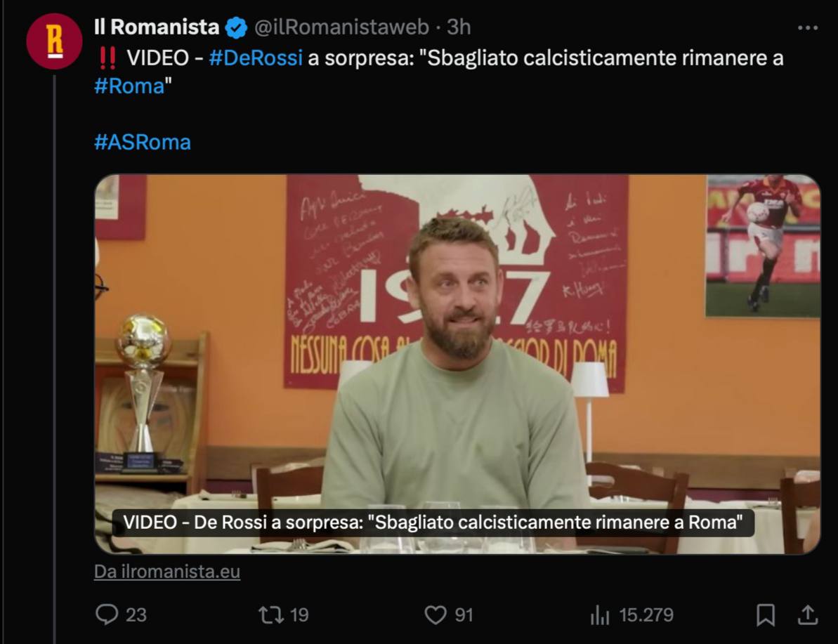Open the De Rossi video thumbnail
Image resolution: width=838 pixels, height=644 pixels.
coord(457,364)
